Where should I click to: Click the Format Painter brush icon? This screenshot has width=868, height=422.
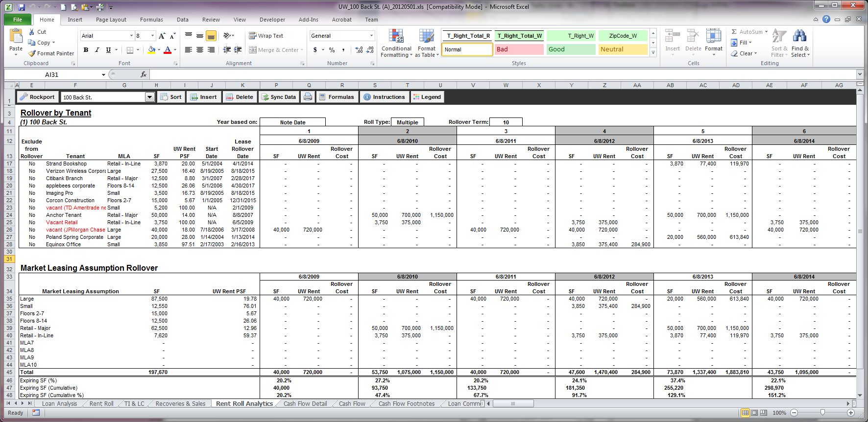pyautogui.click(x=32, y=53)
